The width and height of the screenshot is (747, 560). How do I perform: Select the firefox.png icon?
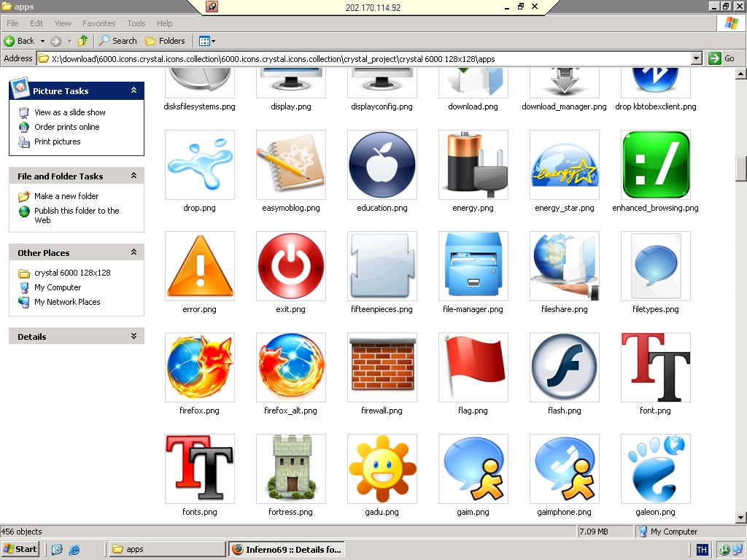(x=200, y=367)
